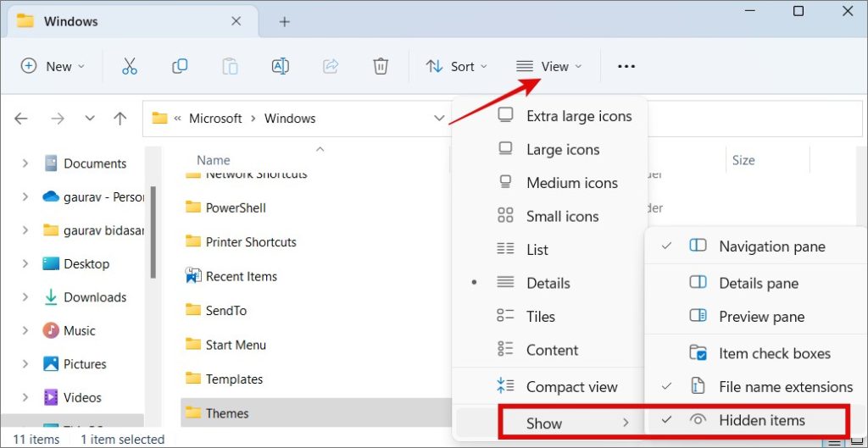Expand Videos tree node
This screenshot has height=448, width=868.
[x=25, y=398]
